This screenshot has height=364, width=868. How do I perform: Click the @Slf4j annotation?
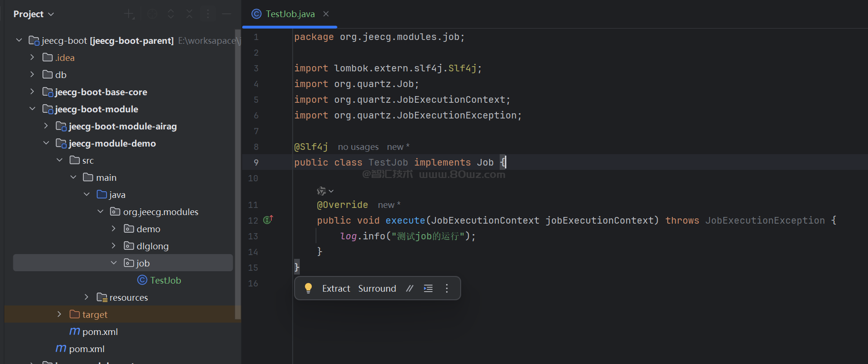point(311,147)
